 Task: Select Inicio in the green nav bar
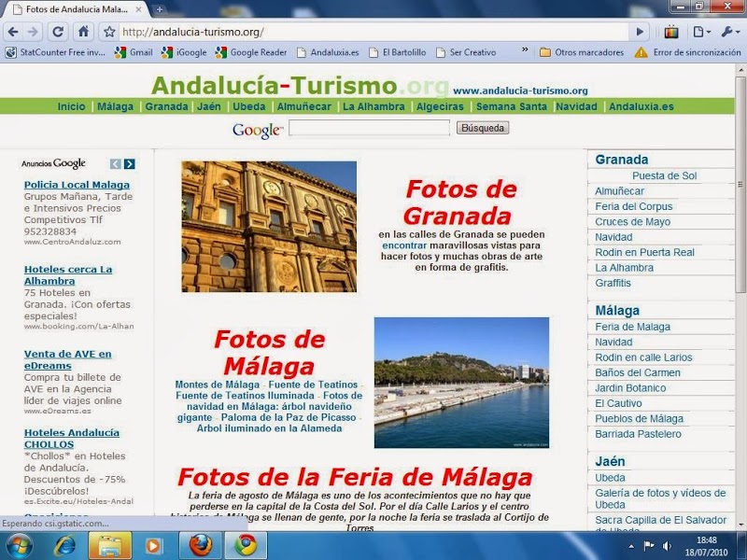click(x=72, y=106)
